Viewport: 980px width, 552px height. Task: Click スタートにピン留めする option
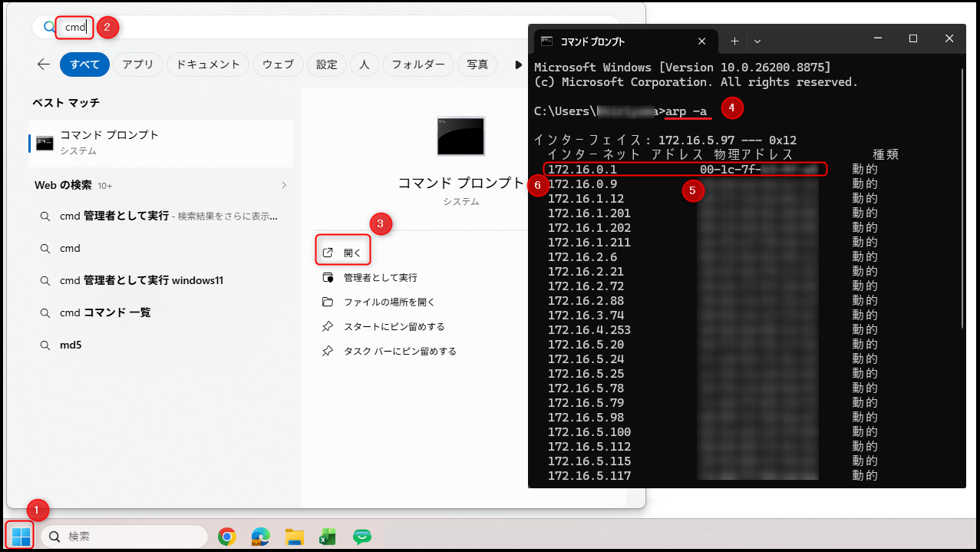[x=384, y=326]
